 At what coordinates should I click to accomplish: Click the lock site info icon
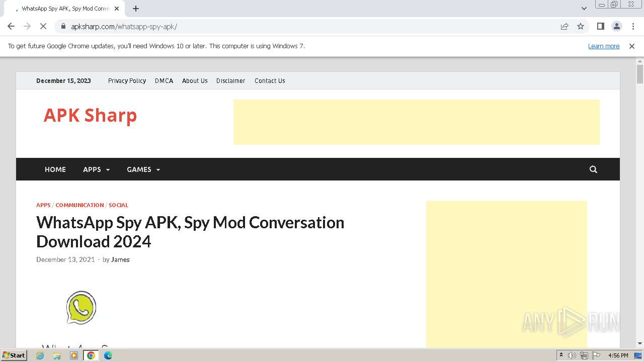click(63, 26)
